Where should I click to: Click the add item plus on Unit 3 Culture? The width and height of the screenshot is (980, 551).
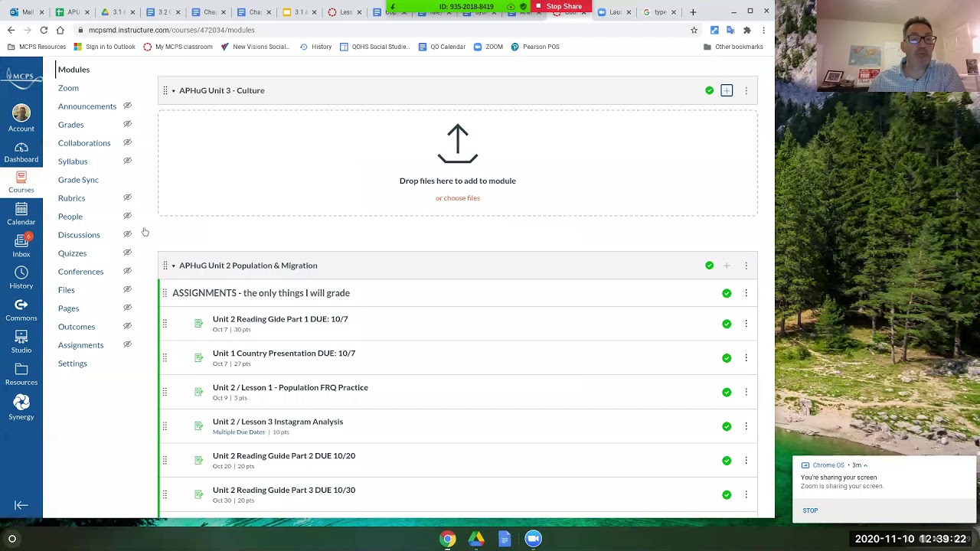click(x=727, y=91)
